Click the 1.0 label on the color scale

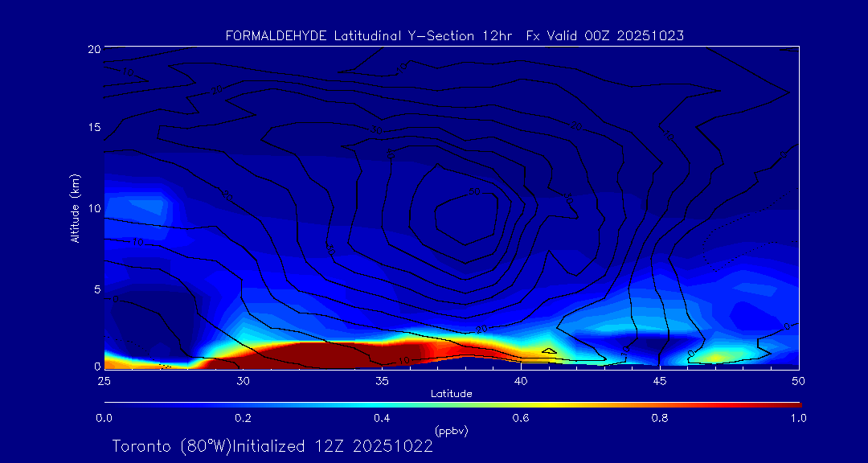point(798,418)
